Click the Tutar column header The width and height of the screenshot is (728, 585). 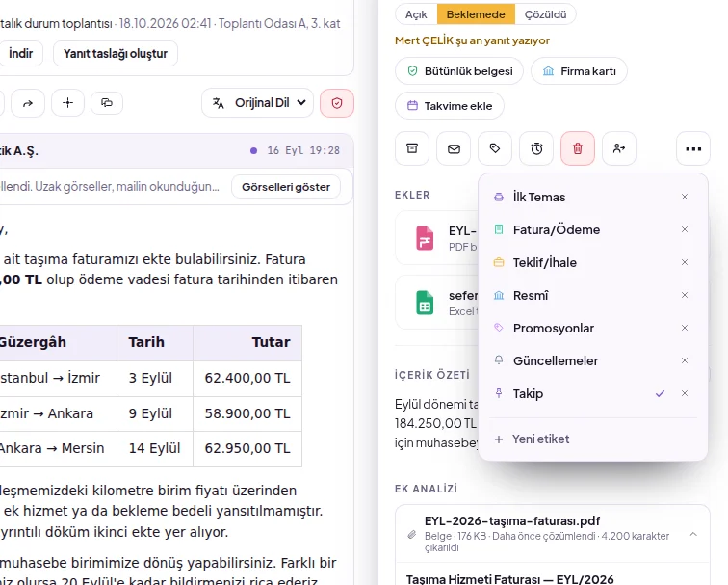(247, 342)
